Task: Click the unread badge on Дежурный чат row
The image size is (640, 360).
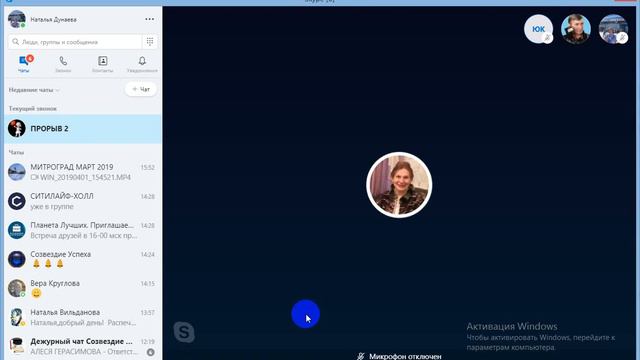Action: 151,352
